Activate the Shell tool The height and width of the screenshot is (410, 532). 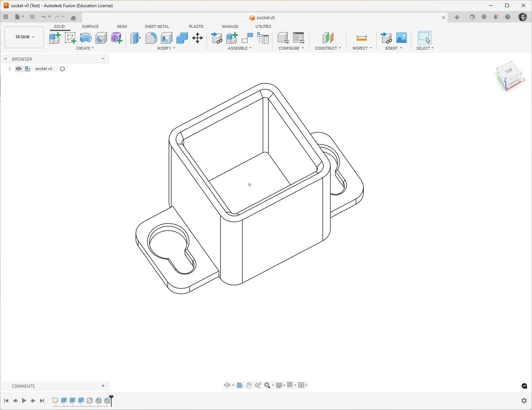pos(166,38)
